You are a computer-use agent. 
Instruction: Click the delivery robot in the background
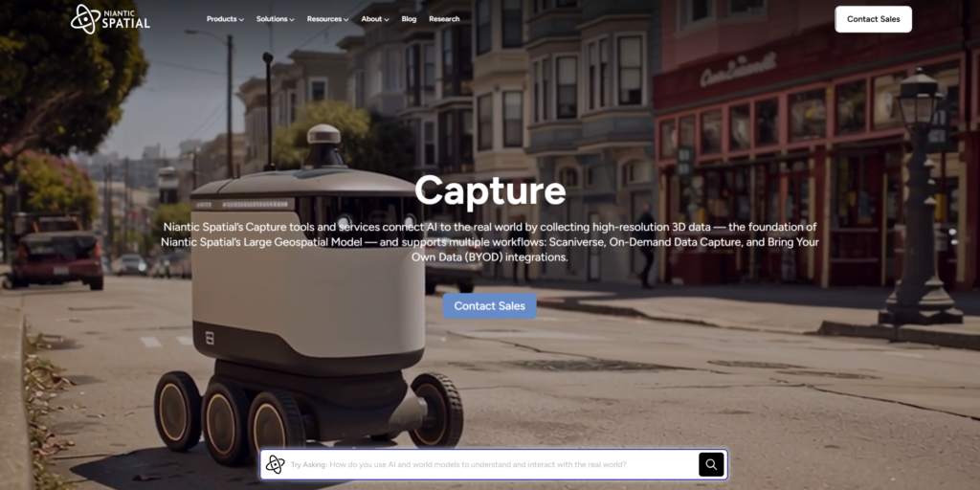pyautogui.click(x=306, y=306)
